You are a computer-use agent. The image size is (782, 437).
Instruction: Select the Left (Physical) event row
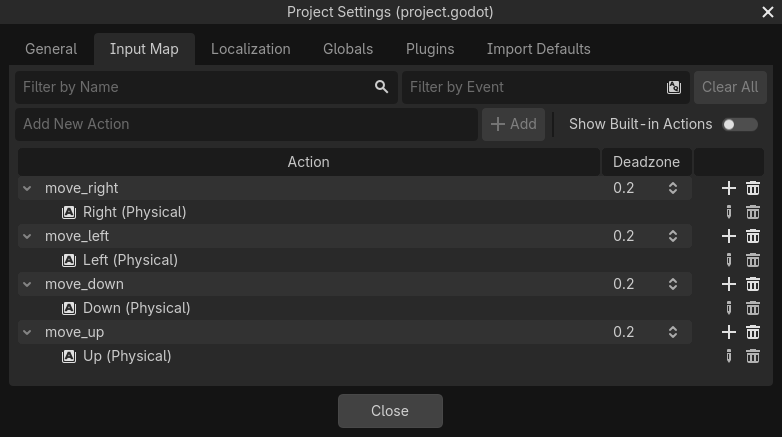130,260
